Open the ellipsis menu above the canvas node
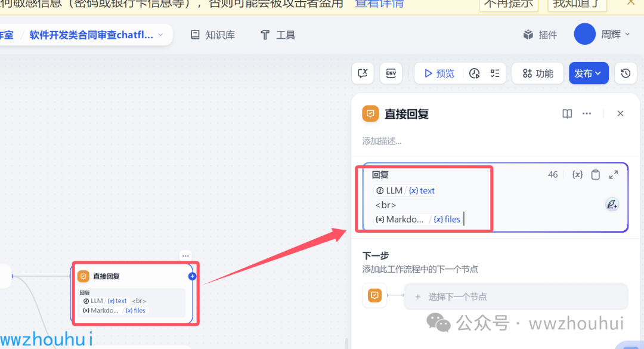644x349 pixels. tap(185, 256)
